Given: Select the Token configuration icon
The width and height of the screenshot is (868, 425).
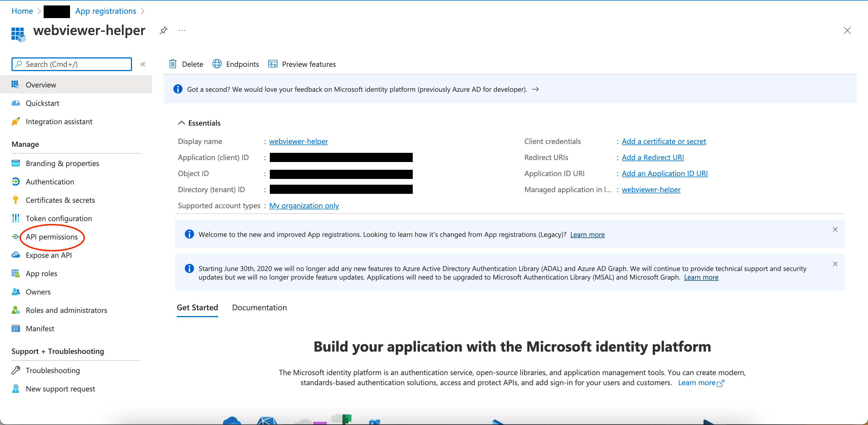Looking at the screenshot, I should [15, 219].
